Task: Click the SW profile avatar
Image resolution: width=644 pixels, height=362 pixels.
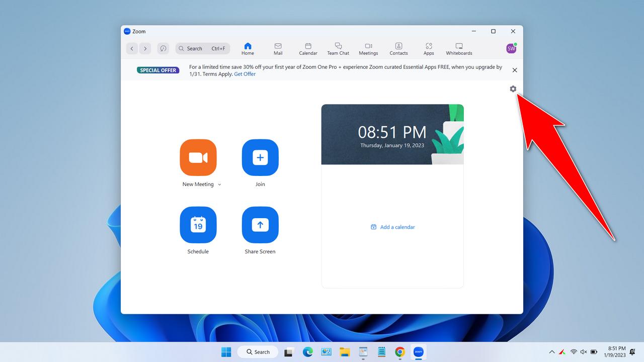Action: [x=511, y=48]
